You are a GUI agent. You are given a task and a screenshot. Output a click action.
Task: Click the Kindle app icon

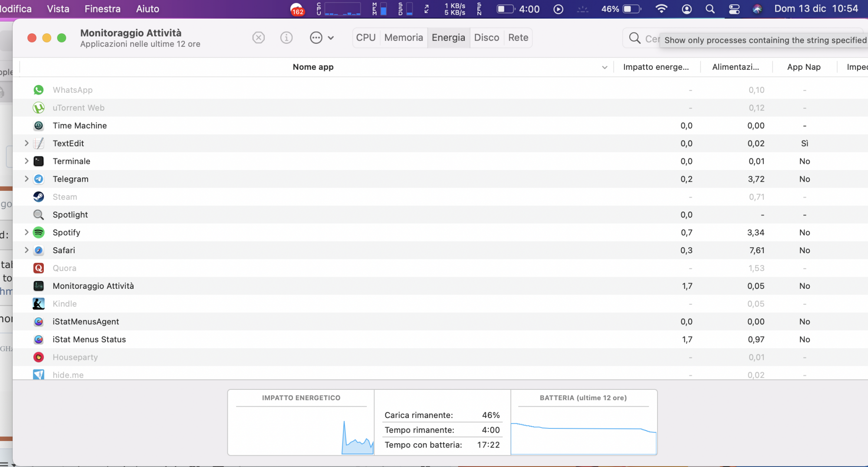[x=39, y=304]
